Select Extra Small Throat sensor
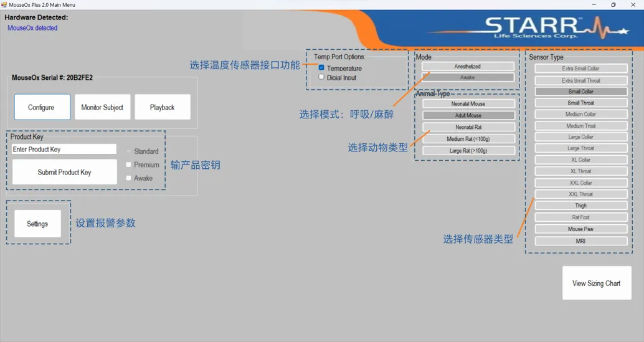 [580, 80]
